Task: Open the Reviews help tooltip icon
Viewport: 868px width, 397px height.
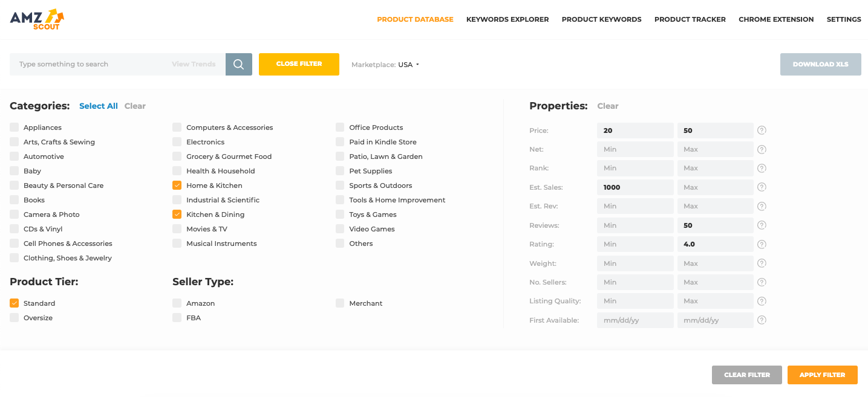Action: click(x=762, y=225)
